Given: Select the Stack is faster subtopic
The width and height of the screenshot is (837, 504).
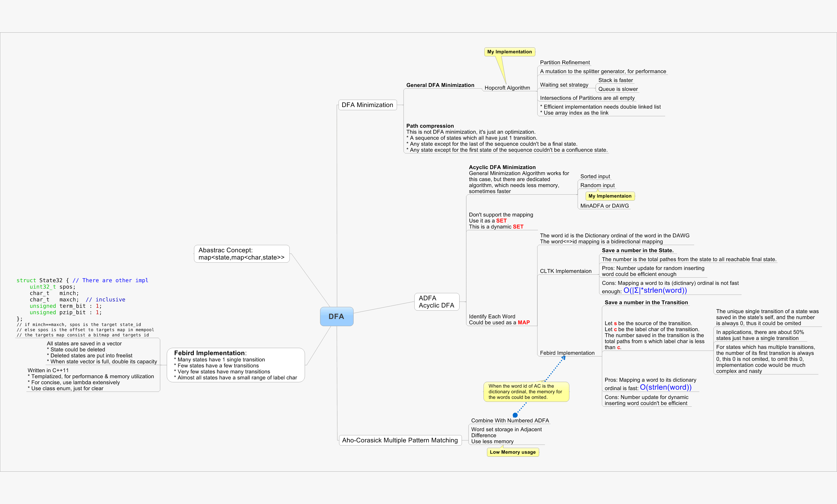Looking at the screenshot, I should [x=615, y=80].
